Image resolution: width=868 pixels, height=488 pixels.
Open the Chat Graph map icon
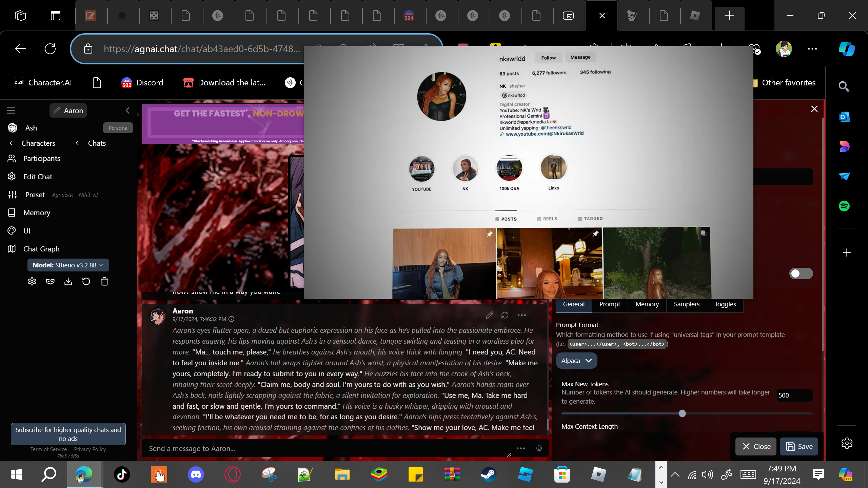click(x=12, y=249)
